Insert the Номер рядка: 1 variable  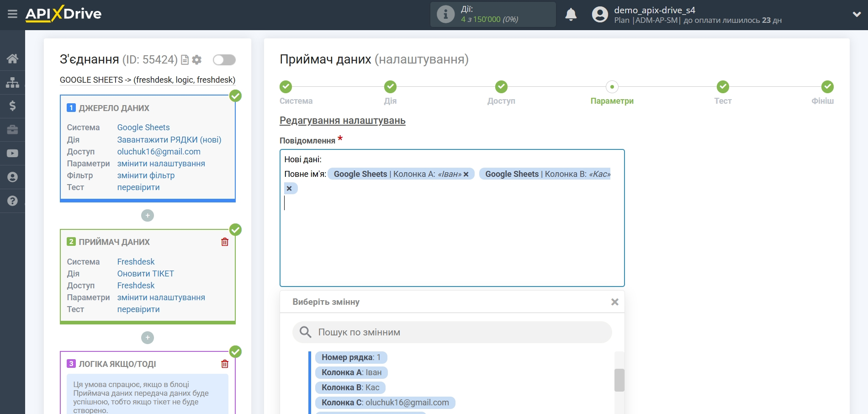[351, 357]
